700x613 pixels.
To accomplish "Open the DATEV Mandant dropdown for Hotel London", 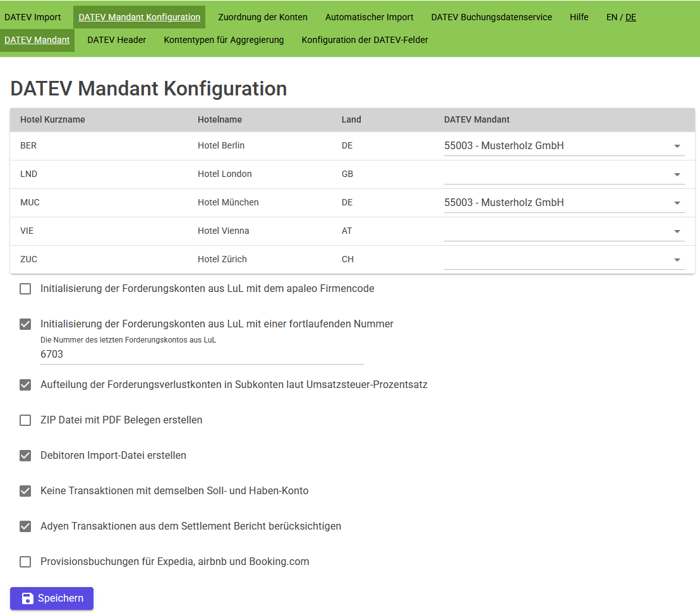I will 564,174.
